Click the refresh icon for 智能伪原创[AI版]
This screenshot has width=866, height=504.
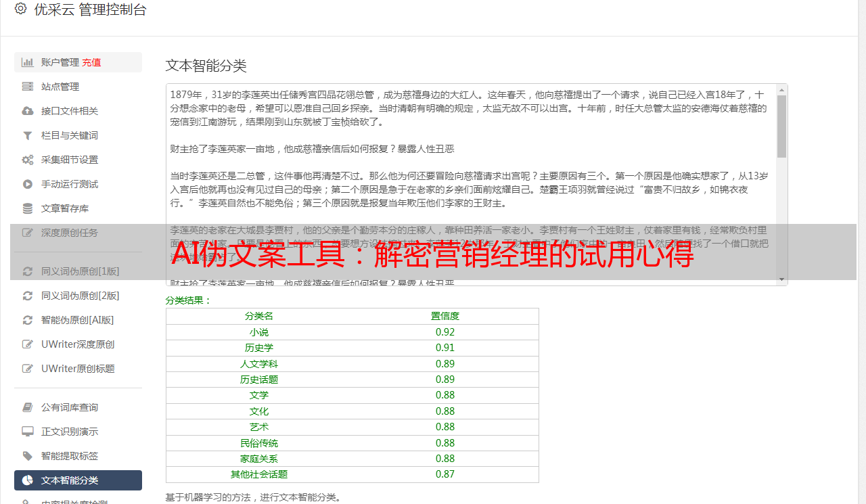tap(28, 320)
